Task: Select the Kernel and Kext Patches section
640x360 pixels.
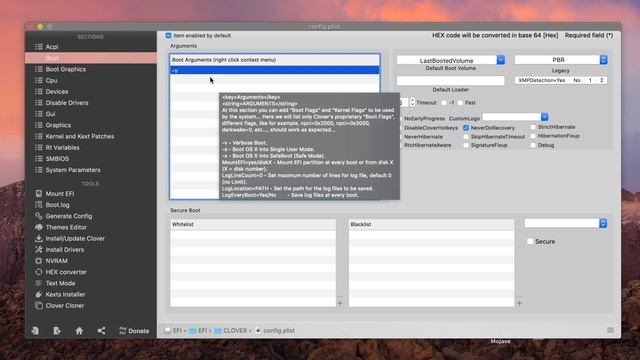Action: [x=91, y=136]
